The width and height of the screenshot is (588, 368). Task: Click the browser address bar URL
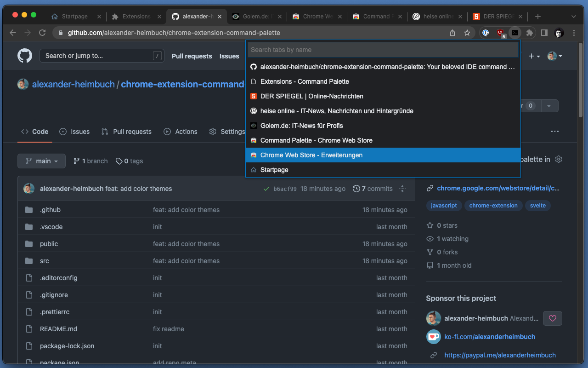174,33
